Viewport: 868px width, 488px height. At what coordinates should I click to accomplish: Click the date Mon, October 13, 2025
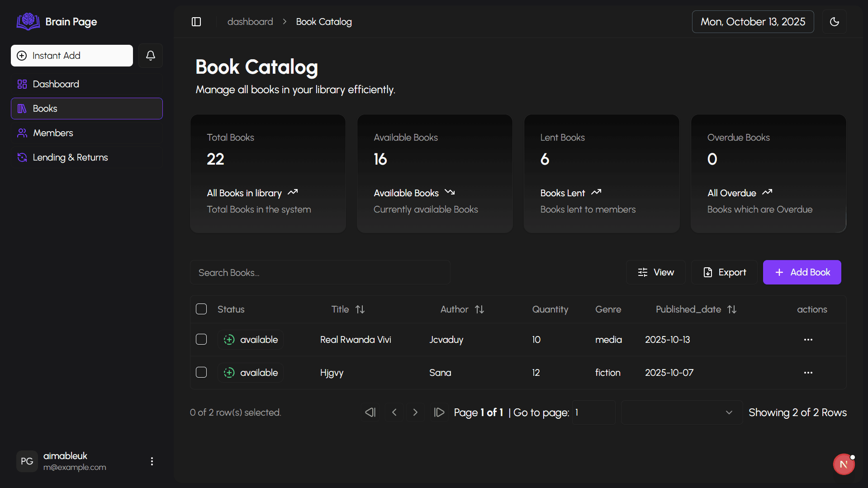pyautogui.click(x=753, y=22)
